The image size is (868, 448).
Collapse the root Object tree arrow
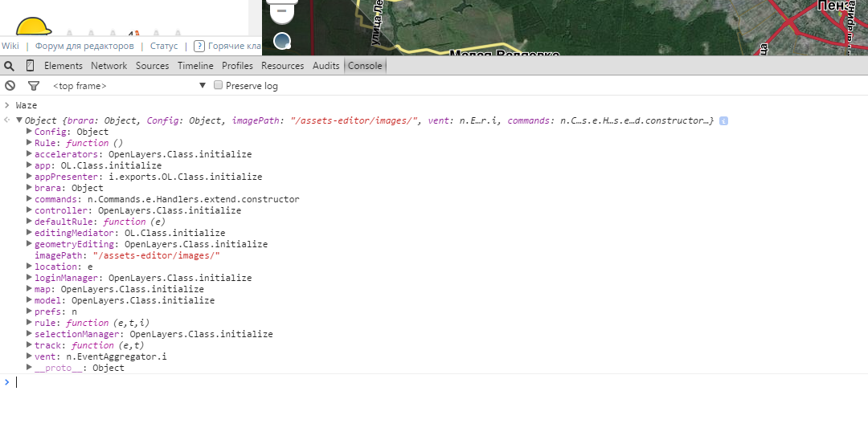(x=19, y=120)
